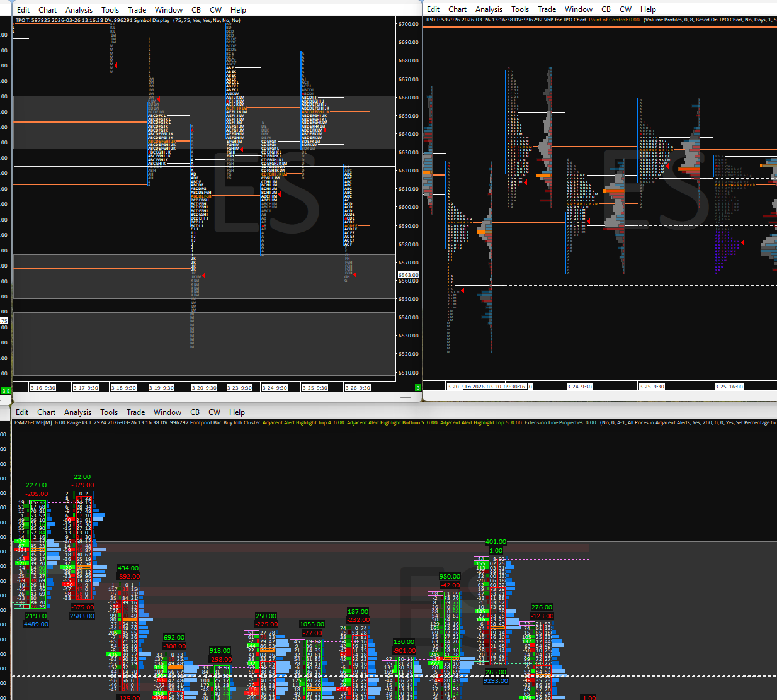Screen dimensions: 777x700
Task: Click '3-19 9:30' date label on time axis
Action: tap(161, 388)
